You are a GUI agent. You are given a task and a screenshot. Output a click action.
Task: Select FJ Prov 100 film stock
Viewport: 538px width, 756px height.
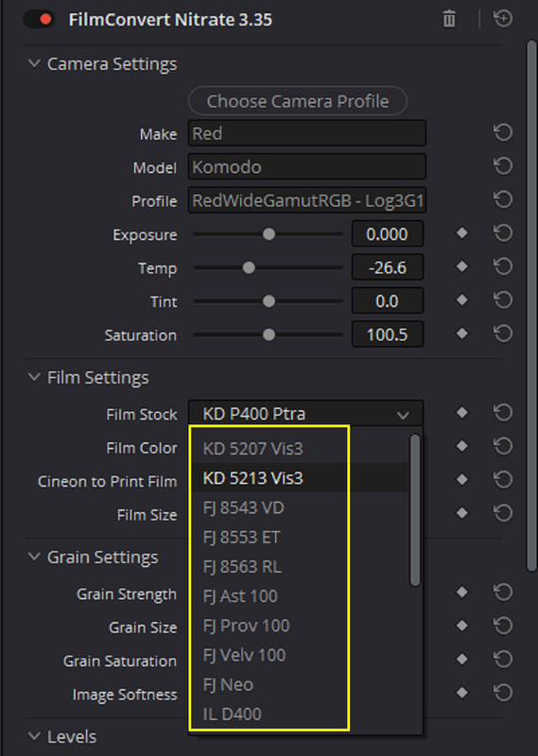tap(299, 626)
